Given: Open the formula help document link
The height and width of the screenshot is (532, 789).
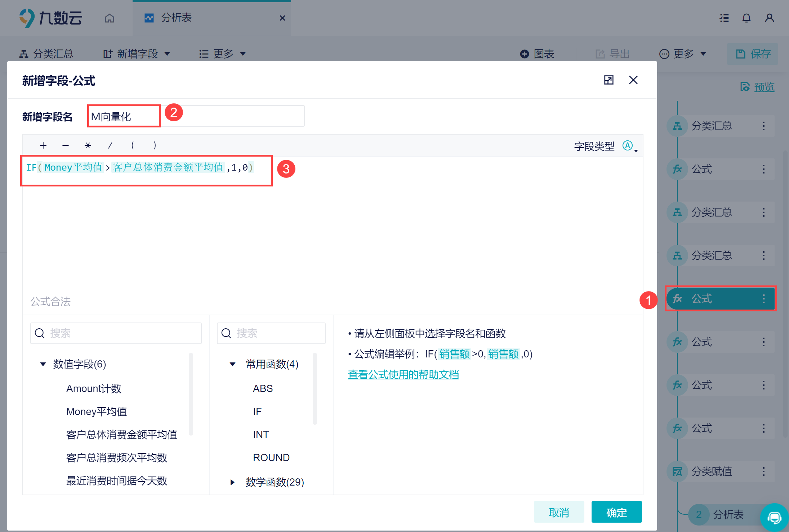Looking at the screenshot, I should 403,374.
